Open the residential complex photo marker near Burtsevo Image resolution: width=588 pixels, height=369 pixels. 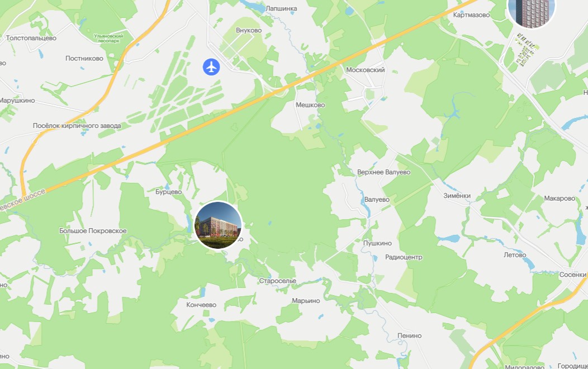[x=218, y=225]
